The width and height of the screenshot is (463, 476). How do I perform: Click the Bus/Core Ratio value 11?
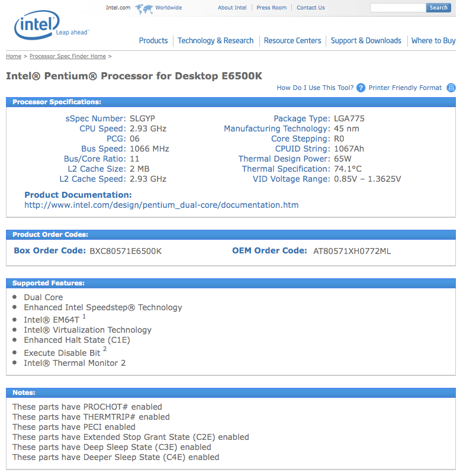pyautogui.click(x=134, y=159)
